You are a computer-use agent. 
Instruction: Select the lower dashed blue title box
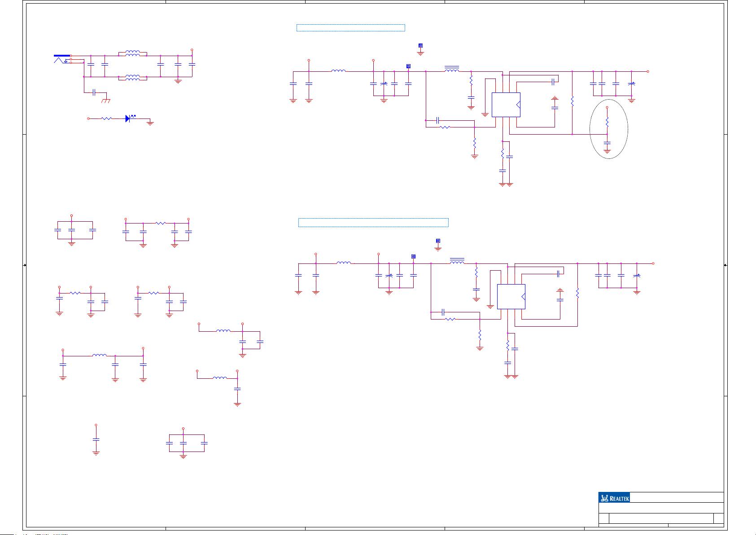tap(373, 223)
